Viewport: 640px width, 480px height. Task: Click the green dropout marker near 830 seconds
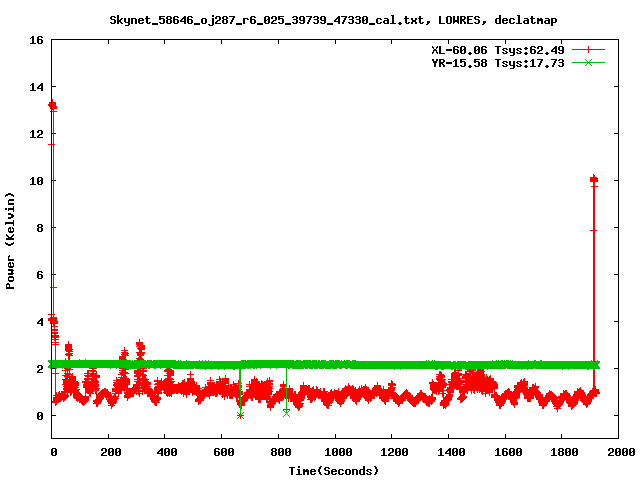tap(287, 413)
